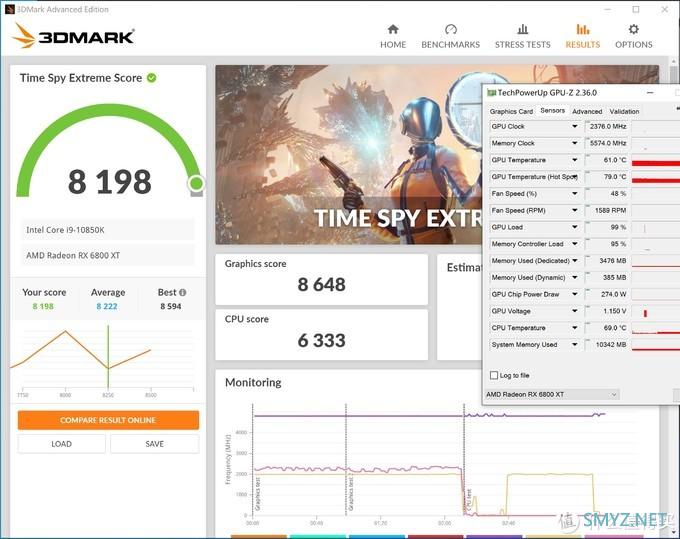Image resolution: width=680 pixels, height=539 pixels.
Task: Open Stress Tests chart icon
Action: tap(523, 29)
